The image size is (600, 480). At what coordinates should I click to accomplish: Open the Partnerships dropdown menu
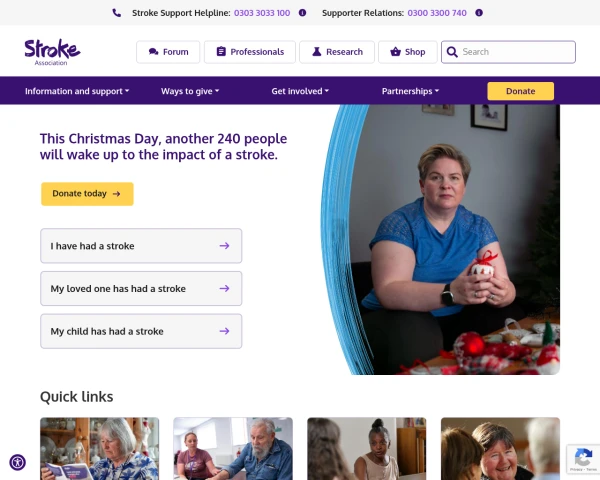pyautogui.click(x=410, y=91)
